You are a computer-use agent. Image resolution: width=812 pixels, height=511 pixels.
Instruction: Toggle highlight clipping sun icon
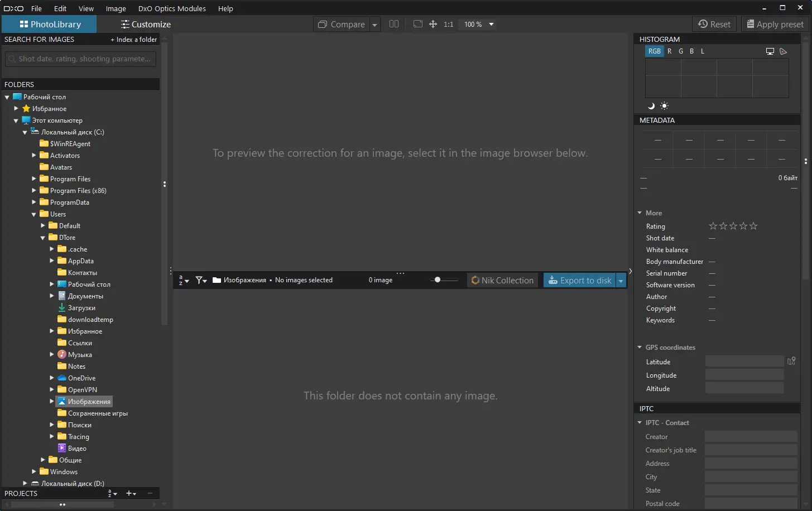(x=664, y=106)
